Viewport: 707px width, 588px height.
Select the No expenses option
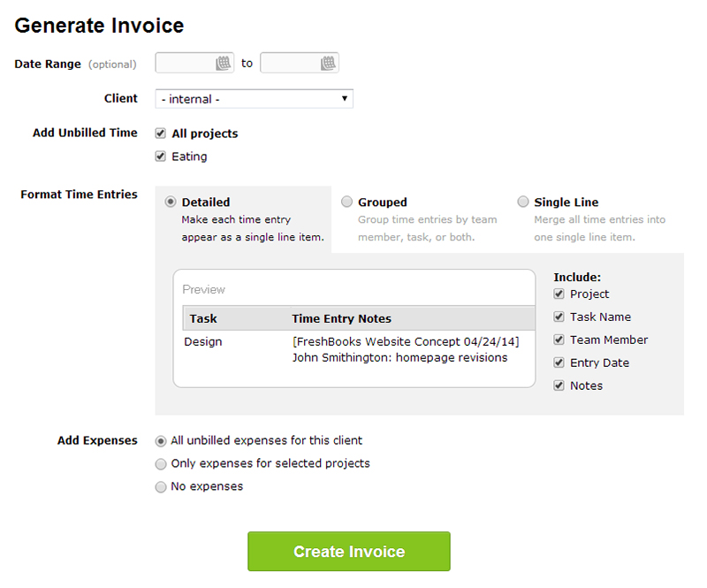coord(161,486)
